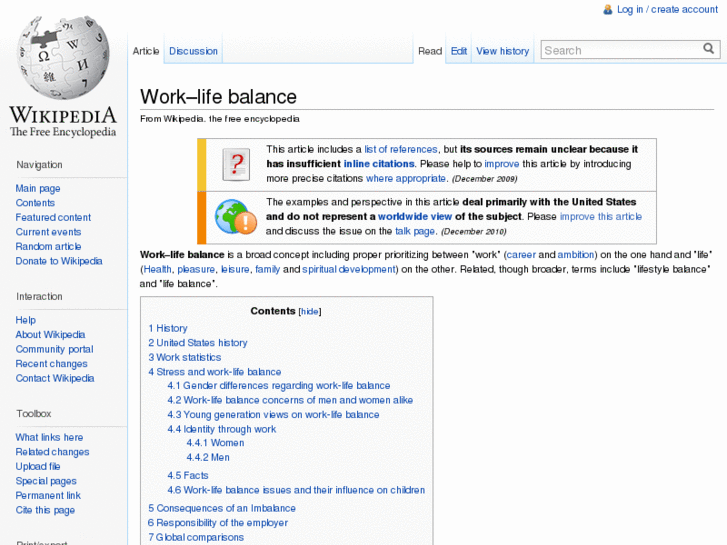
Task: Jump to 7 Global comparisons
Action: [196, 537]
